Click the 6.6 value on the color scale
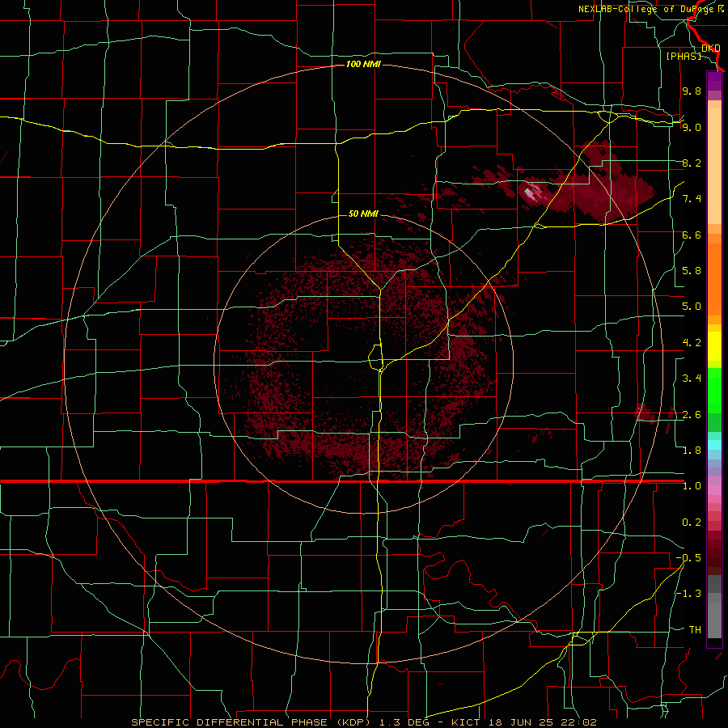This screenshot has width=728, height=728. (692, 235)
